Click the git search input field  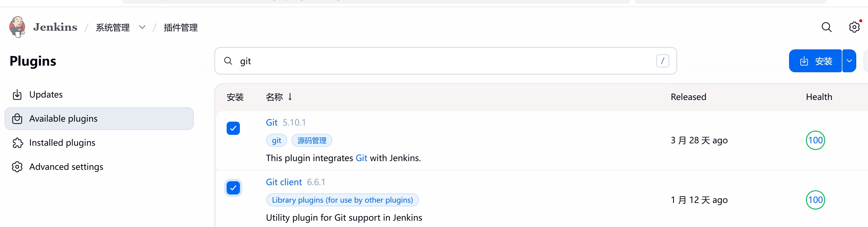pos(445,61)
